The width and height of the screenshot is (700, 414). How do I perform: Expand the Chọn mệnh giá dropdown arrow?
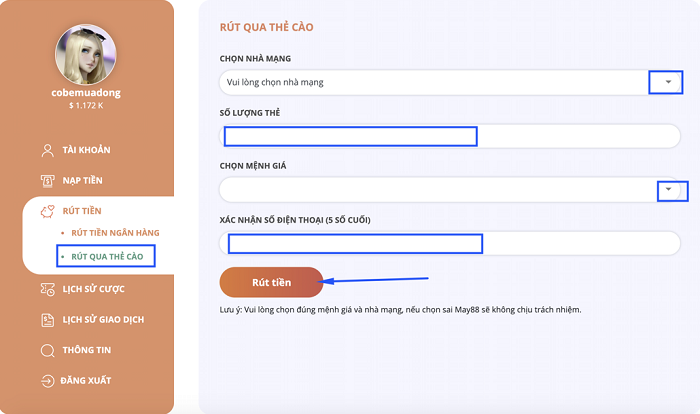[x=672, y=189]
